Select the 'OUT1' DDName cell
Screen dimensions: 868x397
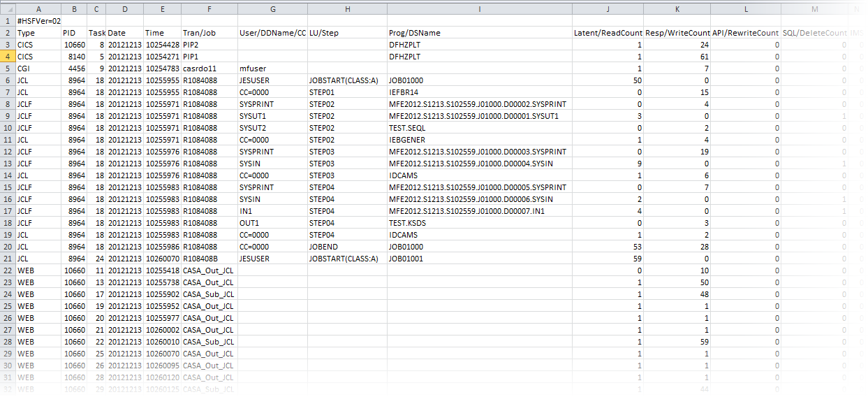point(249,223)
